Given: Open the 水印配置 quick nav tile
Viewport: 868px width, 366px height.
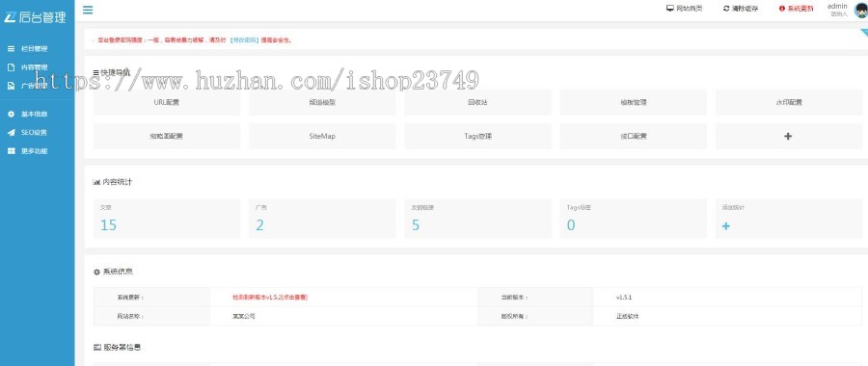Looking at the screenshot, I should point(789,102).
